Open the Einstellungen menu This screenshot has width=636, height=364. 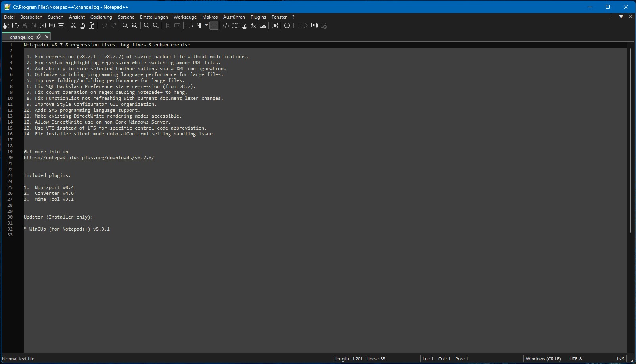pos(154,17)
